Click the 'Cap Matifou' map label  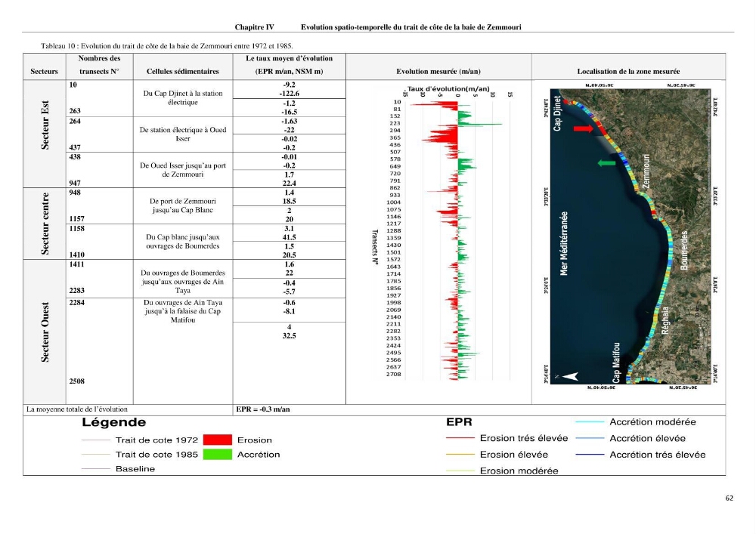616,363
